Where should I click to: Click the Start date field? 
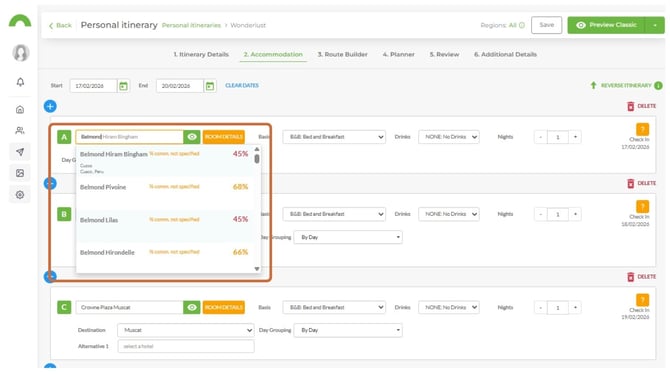tap(93, 86)
